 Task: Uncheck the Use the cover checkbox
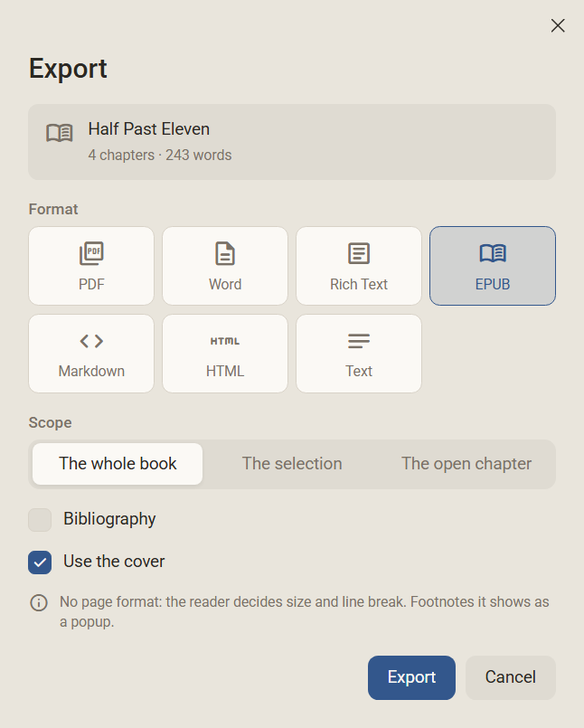click(x=40, y=563)
